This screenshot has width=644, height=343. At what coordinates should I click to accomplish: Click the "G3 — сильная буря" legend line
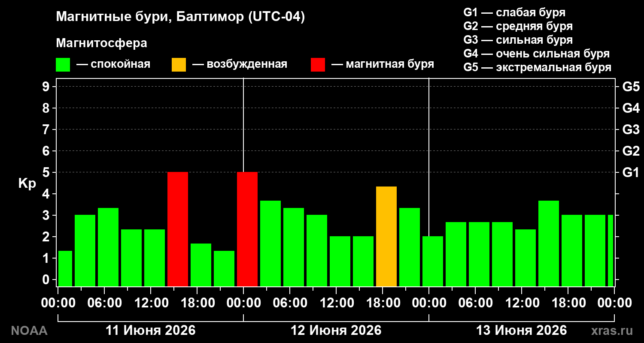[x=518, y=40]
